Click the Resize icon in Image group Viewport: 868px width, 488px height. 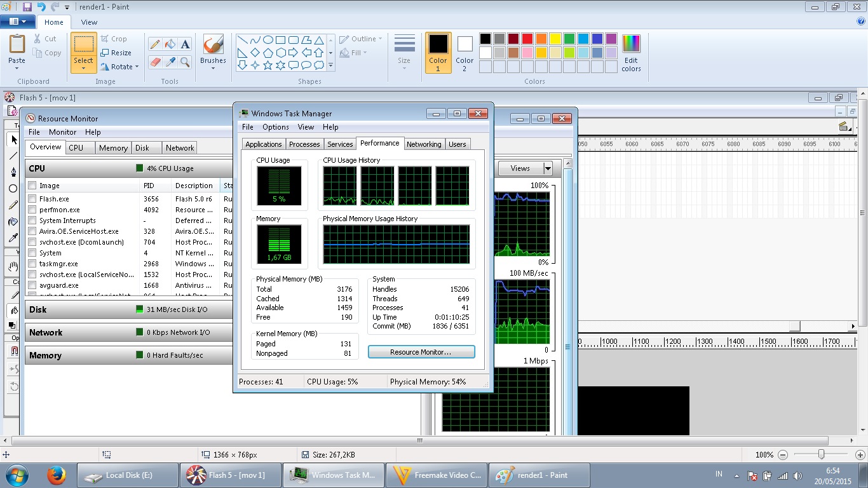click(105, 53)
